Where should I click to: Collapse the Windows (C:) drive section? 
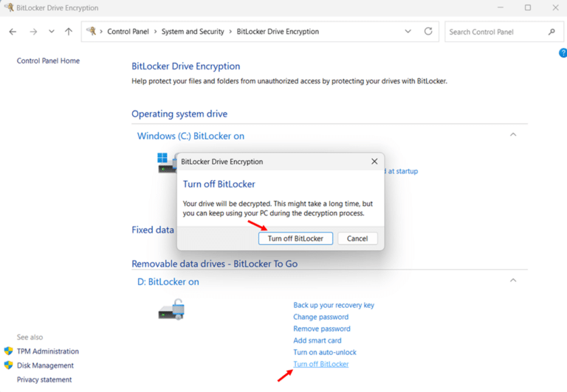click(x=513, y=135)
